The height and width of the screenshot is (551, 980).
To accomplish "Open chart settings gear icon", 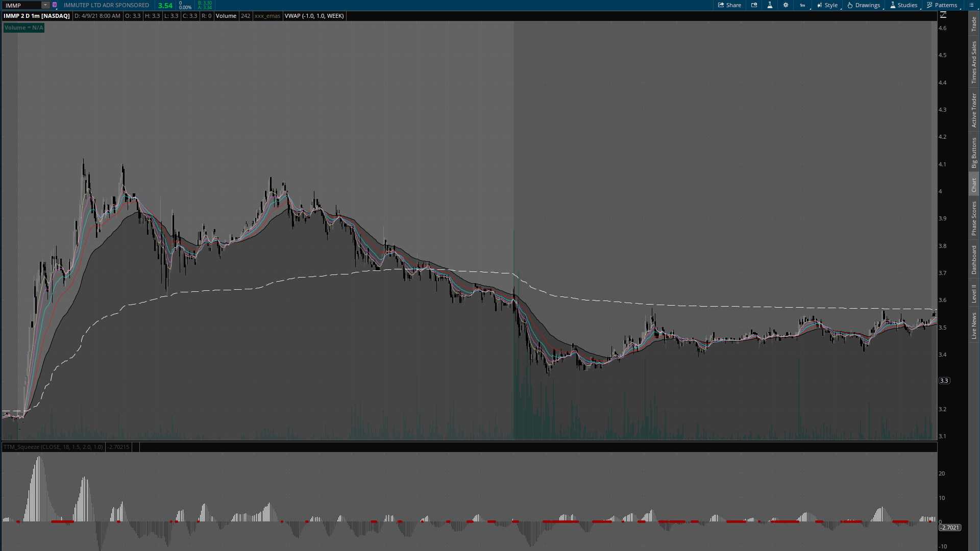I will (786, 5).
